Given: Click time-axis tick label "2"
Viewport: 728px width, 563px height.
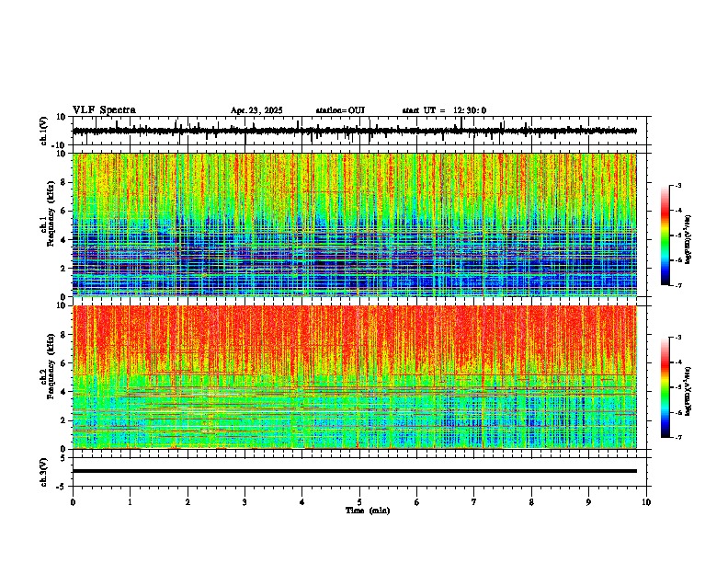Looking at the screenshot, I should tap(188, 502).
